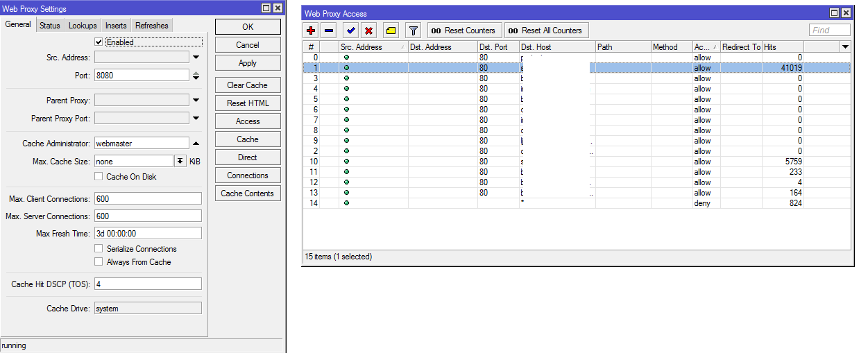Restore the Web Proxy Settings window
This screenshot has width=868, height=362.
coord(266,8)
